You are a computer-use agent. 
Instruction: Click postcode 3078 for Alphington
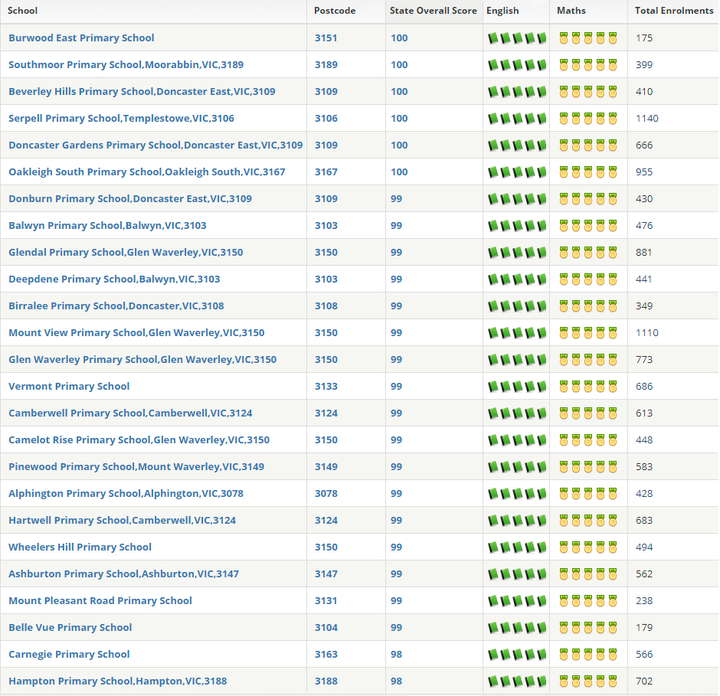click(x=326, y=493)
